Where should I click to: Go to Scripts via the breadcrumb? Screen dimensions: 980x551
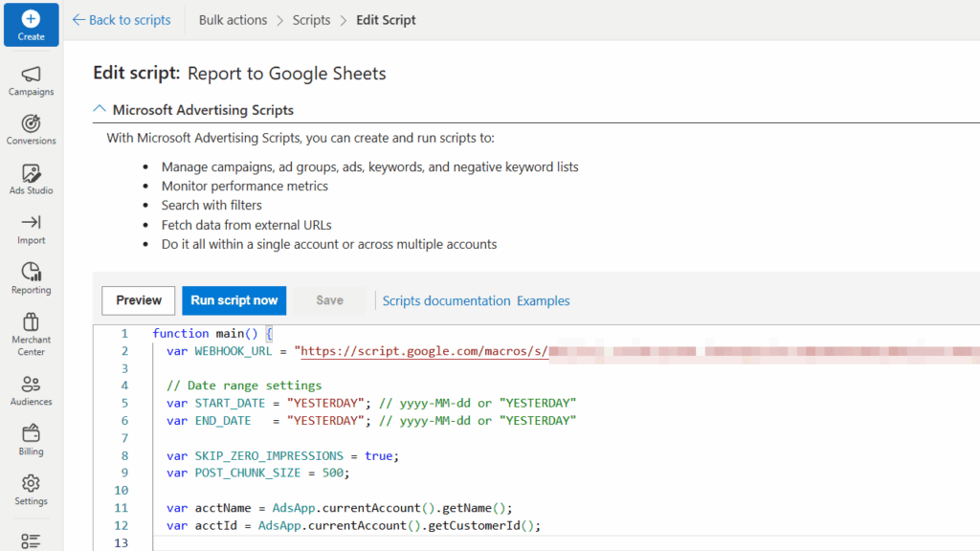tap(311, 19)
